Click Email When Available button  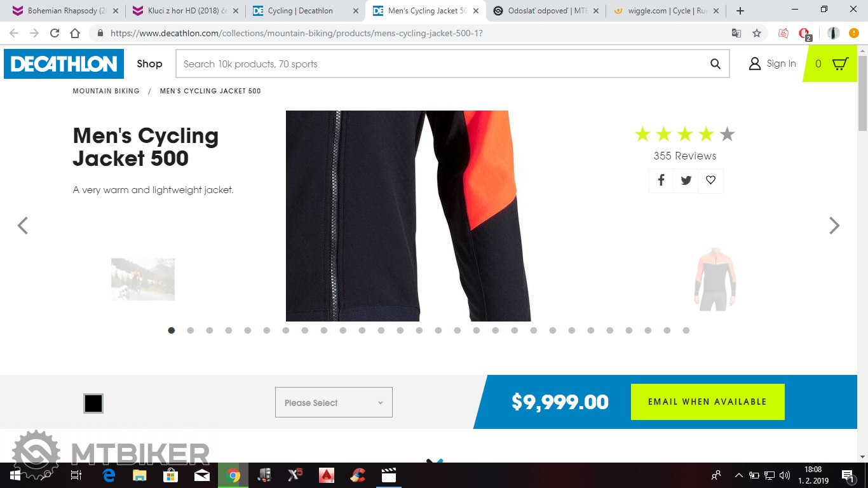click(x=707, y=402)
